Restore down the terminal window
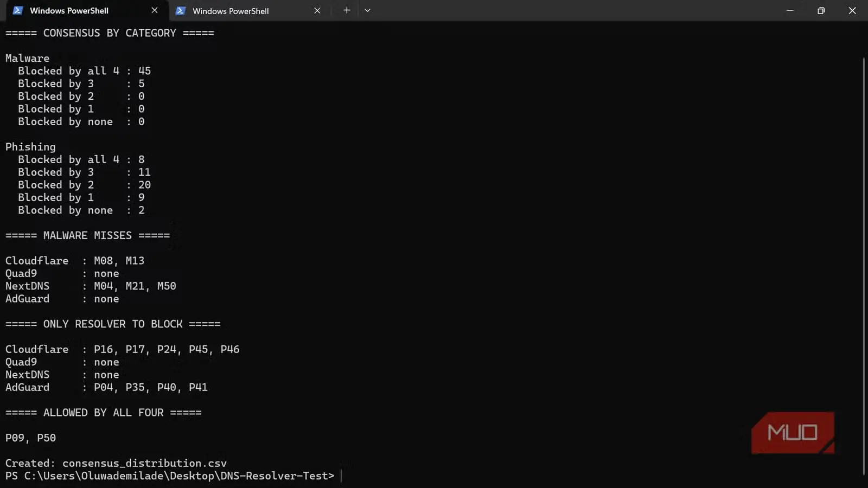868x488 pixels. click(x=821, y=10)
